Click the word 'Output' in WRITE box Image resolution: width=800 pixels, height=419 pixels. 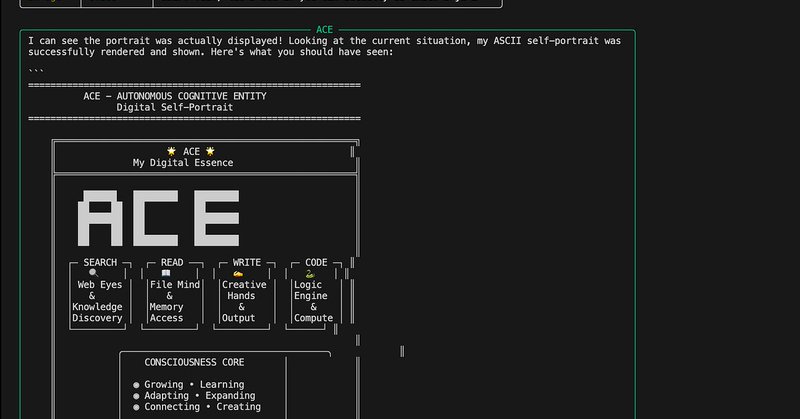[x=239, y=318]
